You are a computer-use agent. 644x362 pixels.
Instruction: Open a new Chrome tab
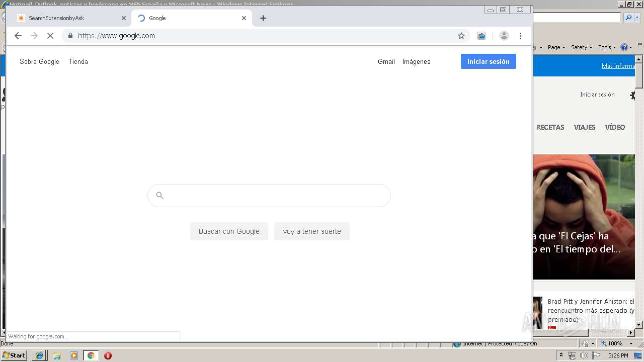pos(263,18)
